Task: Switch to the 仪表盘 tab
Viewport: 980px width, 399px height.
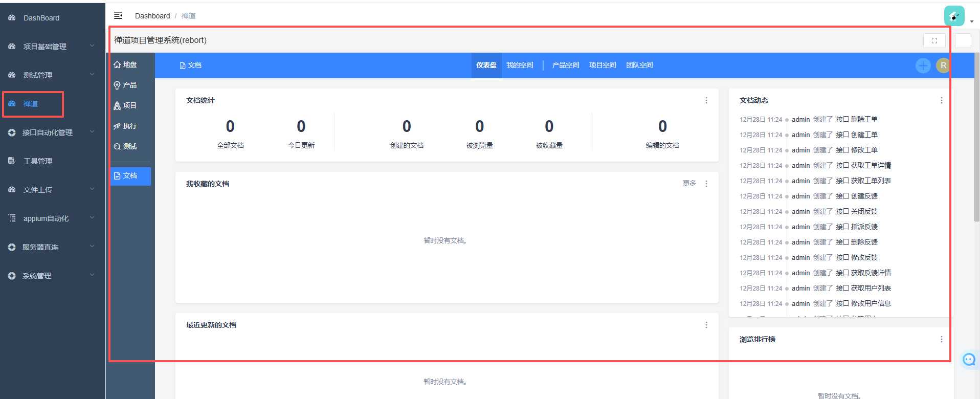Action: [486, 65]
